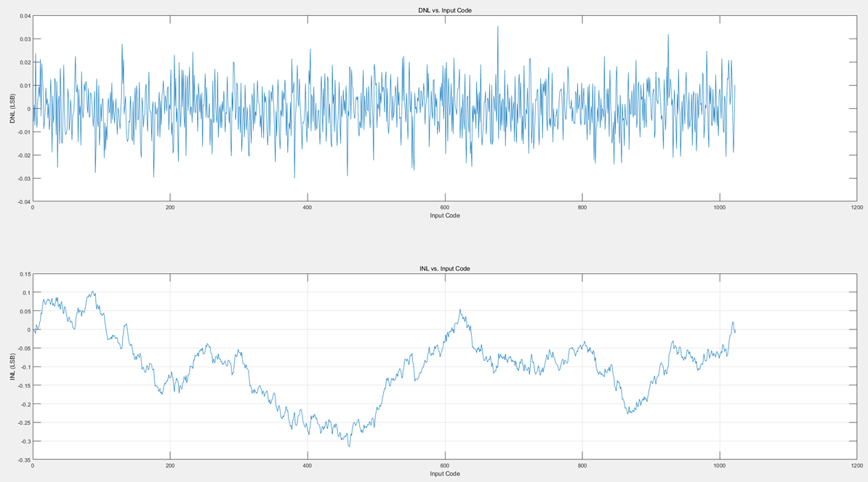
Task: Click the gray figure background between the plots
Action: click(436, 240)
